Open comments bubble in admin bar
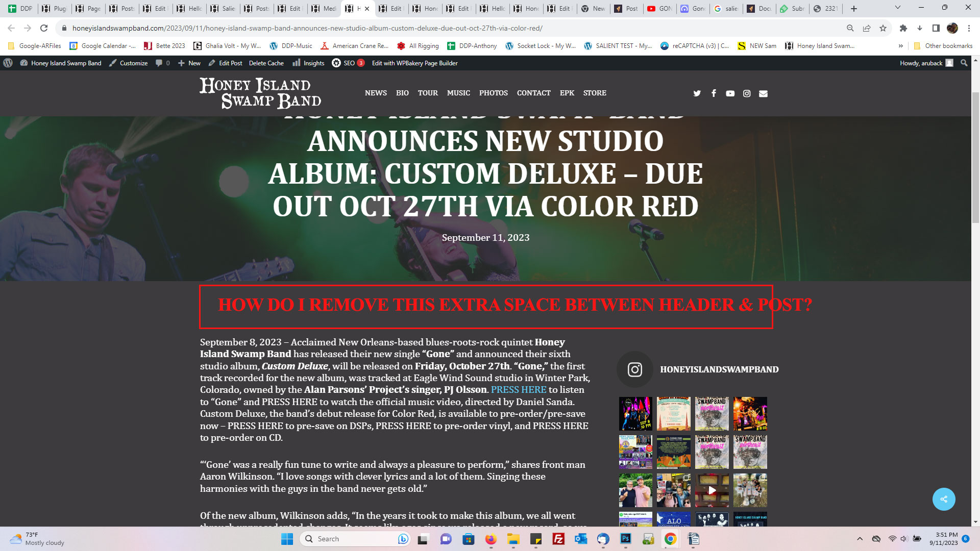Image resolution: width=980 pixels, height=551 pixels. coord(162,63)
